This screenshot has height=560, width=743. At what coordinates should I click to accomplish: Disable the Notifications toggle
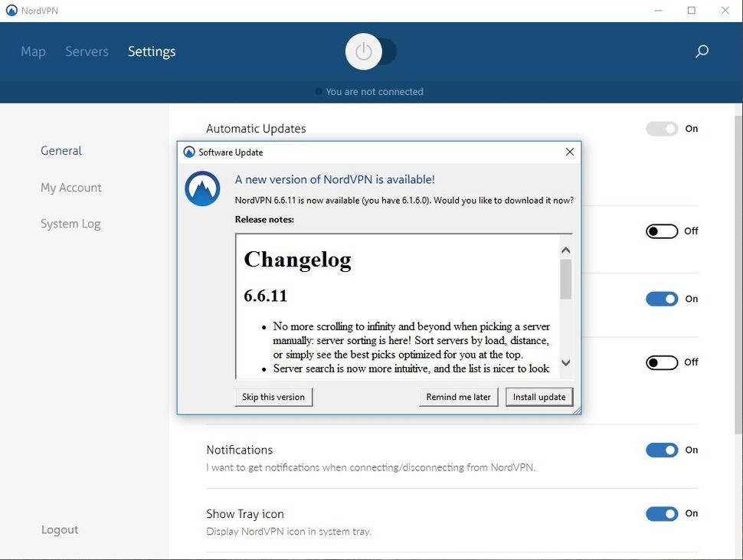point(662,450)
